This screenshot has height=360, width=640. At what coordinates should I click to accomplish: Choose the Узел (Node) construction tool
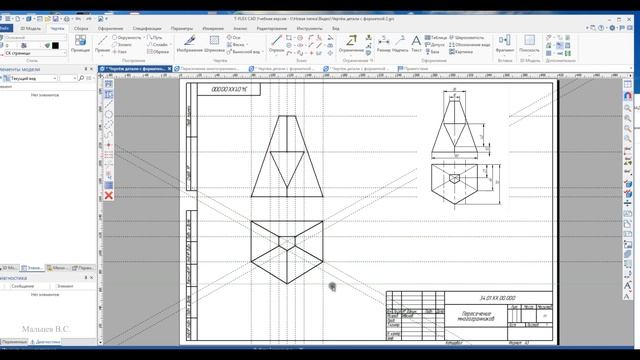pos(120,52)
